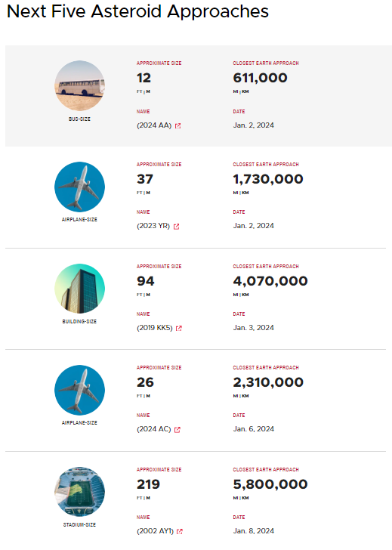392x550 pixels.
Task: Switch 2024 AA size unit to M
Action: click(x=148, y=91)
